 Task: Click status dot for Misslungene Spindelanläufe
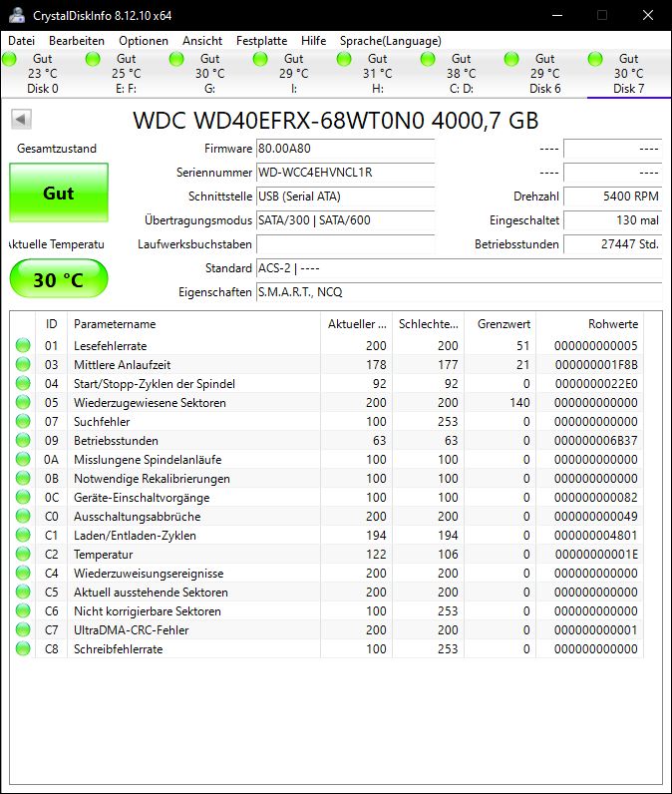click(x=23, y=459)
